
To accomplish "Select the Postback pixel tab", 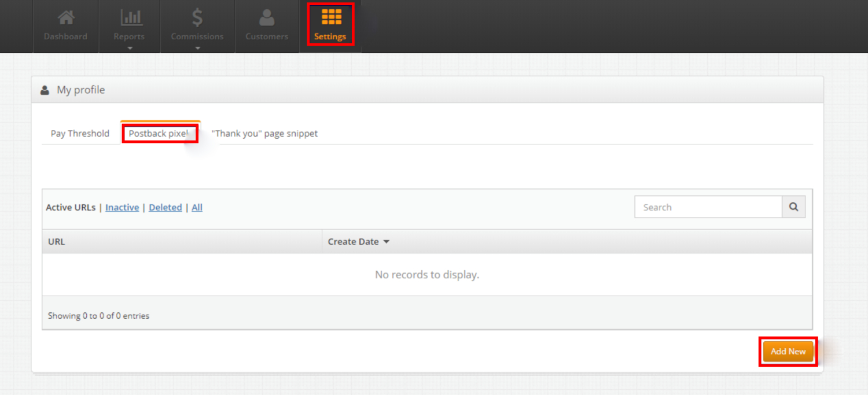I will [160, 133].
